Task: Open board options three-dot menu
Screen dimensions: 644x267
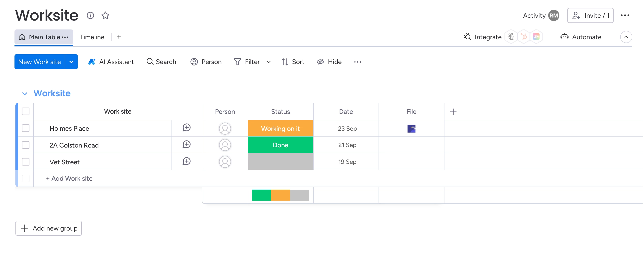Action: tap(625, 15)
